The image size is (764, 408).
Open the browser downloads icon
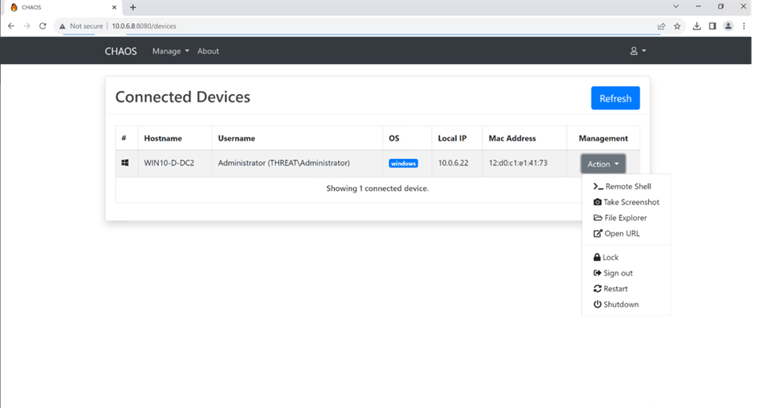(697, 26)
